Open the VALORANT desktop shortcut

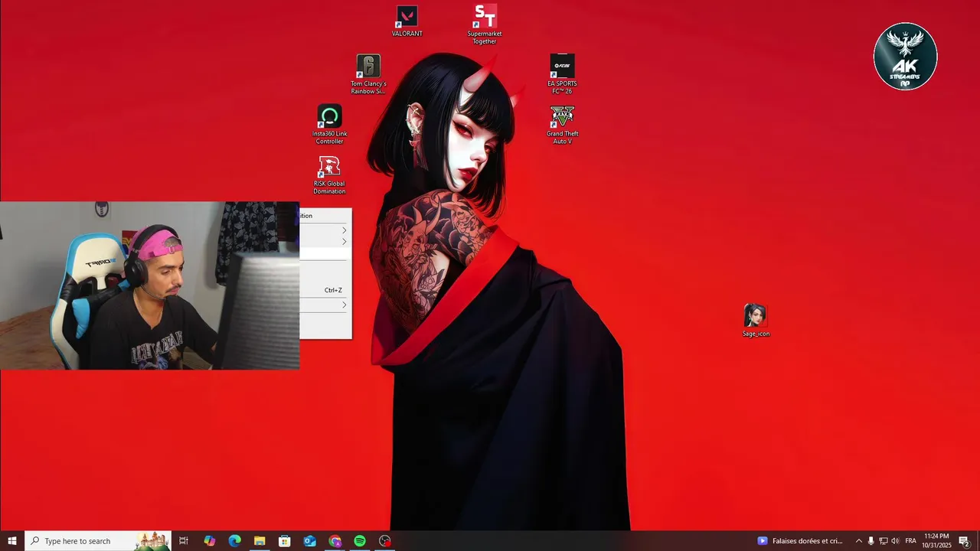pyautogui.click(x=407, y=21)
